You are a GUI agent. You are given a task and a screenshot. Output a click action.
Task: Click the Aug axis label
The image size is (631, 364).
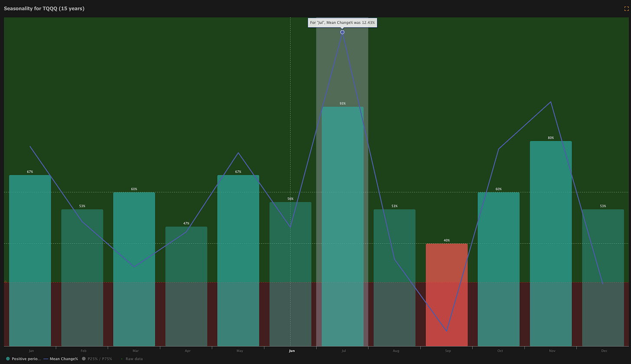click(x=396, y=351)
